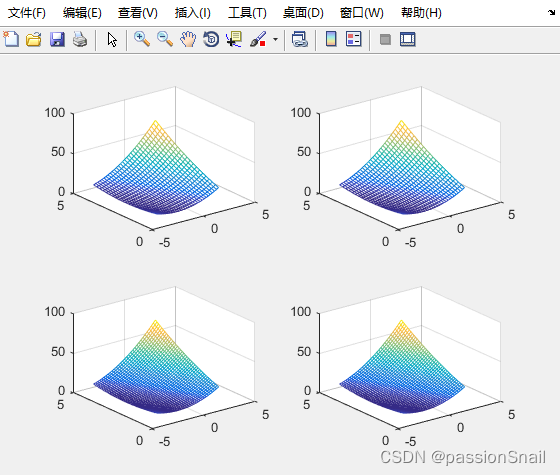Viewport: 560px width, 475px height.
Task: Click the Insert Legend toolbar button
Action: 354,39
